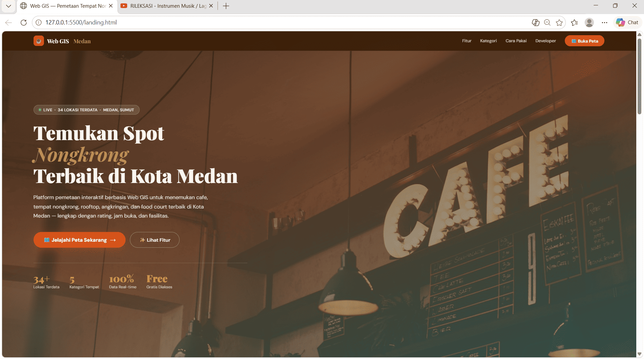644x359 pixels.
Task: Click the address bar URL field
Action: pos(282,22)
